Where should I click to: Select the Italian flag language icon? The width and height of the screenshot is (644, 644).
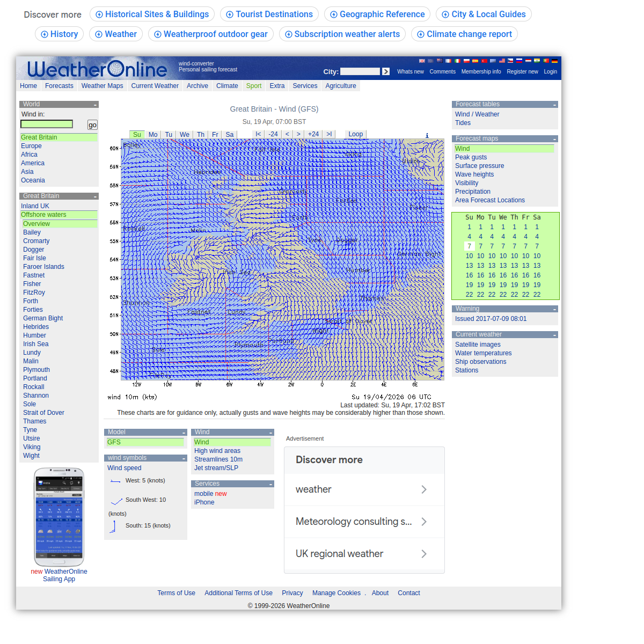coord(457,61)
